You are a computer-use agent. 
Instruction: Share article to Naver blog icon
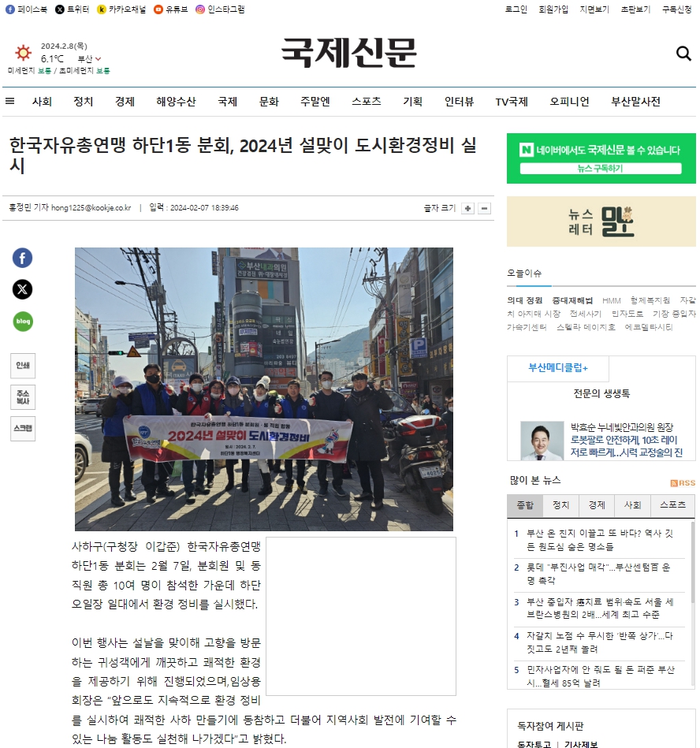point(22,321)
